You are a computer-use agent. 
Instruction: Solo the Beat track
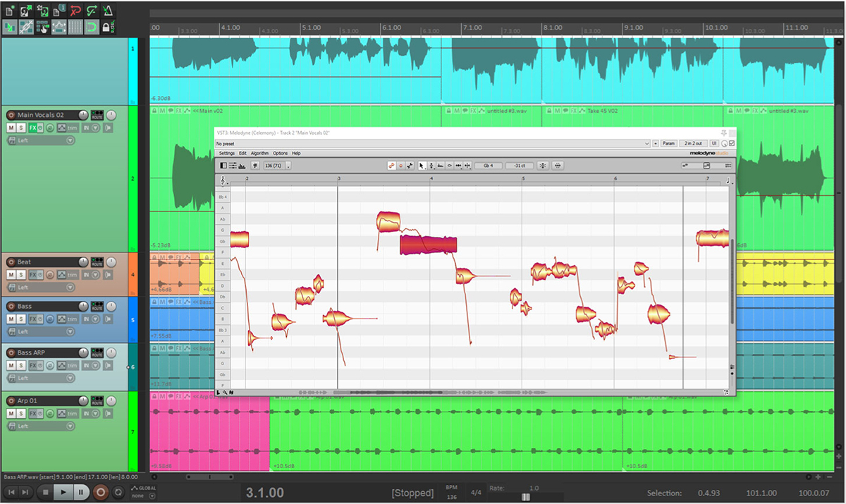tap(21, 274)
